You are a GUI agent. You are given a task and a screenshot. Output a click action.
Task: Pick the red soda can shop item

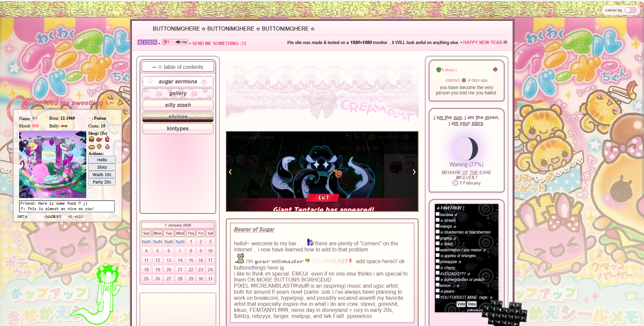[x=107, y=139]
